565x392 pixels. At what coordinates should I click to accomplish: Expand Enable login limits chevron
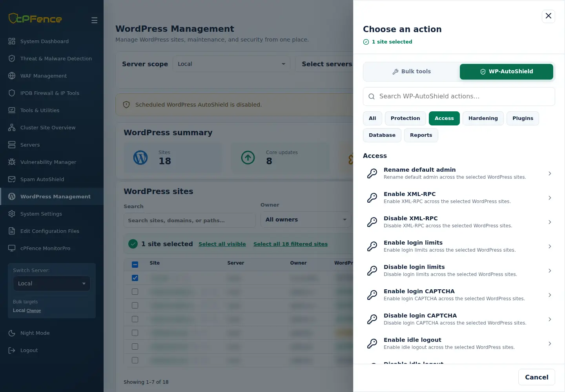(x=550, y=247)
